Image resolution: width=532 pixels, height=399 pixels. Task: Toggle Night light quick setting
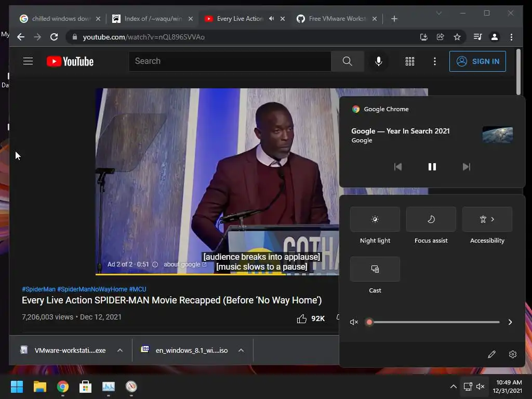(x=375, y=219)
